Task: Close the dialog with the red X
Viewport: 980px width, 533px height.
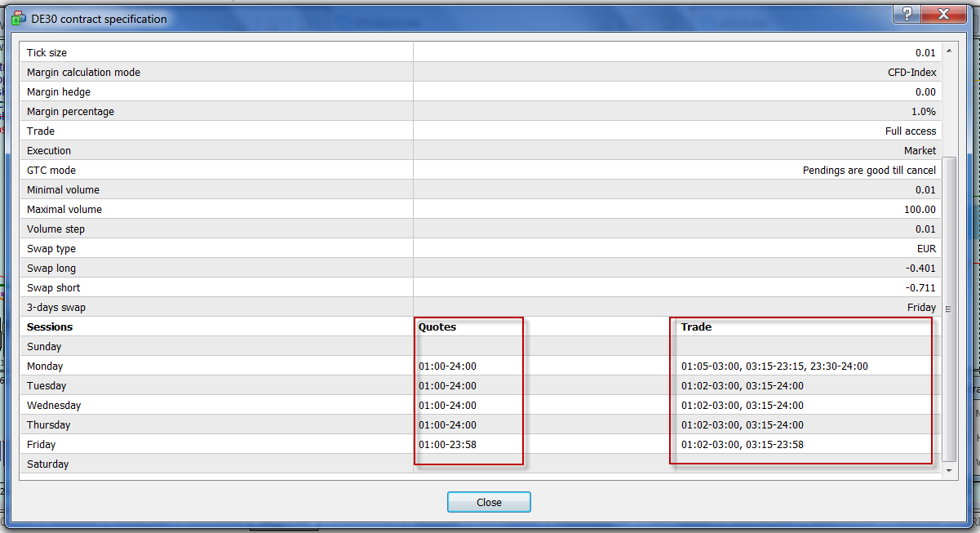Action: [x=944, y=14]
